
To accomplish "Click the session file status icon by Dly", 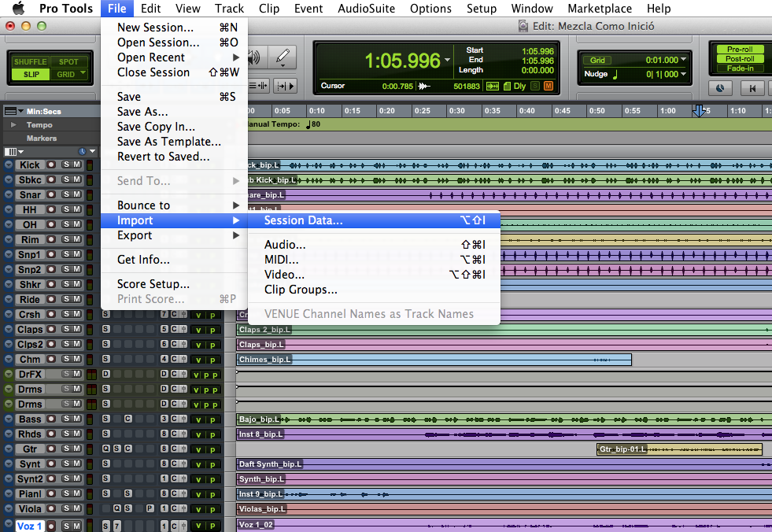I will click(x=507, y=87).
